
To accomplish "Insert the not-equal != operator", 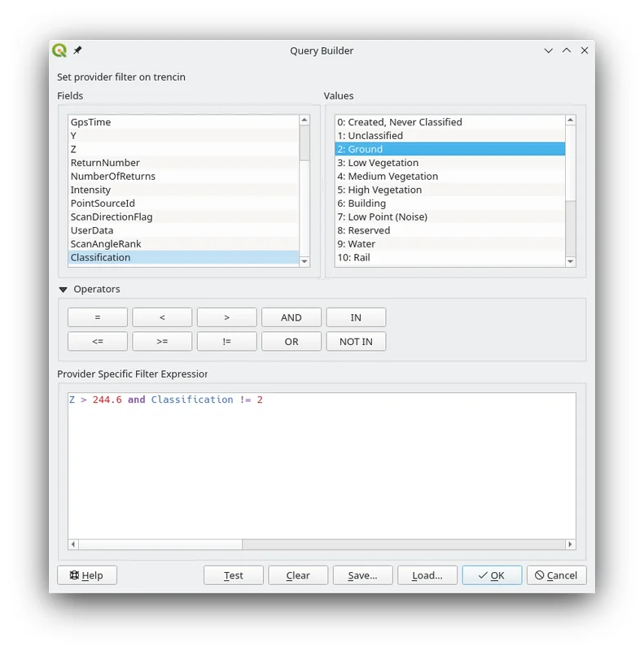I will coord(226,342).
